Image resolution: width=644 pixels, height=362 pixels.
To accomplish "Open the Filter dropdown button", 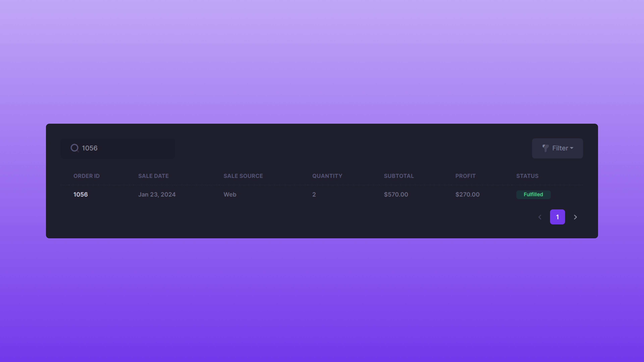I will (x=557, y=148).
